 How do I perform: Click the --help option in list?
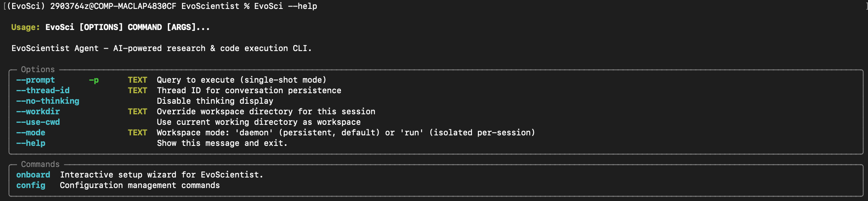tap(31, 143)
